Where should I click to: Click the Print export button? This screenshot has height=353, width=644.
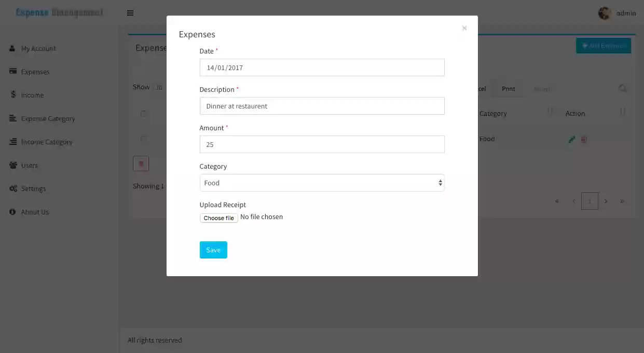click(508, 89)
